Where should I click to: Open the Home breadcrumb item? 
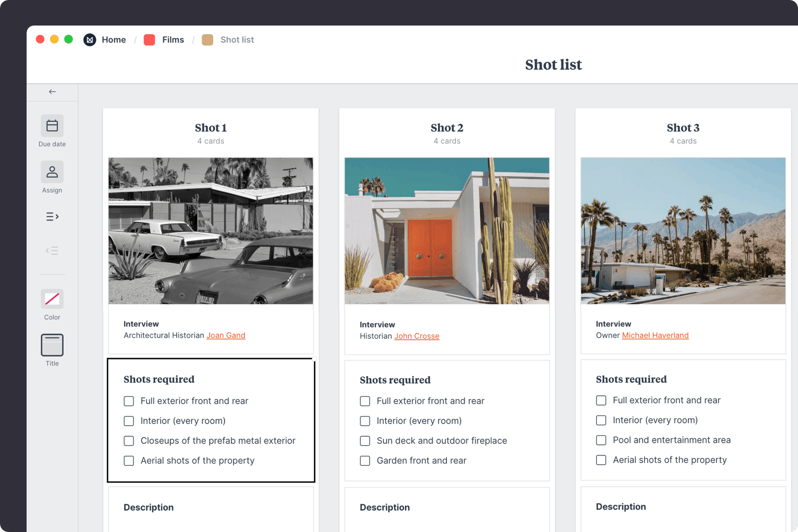click(114, 39)
